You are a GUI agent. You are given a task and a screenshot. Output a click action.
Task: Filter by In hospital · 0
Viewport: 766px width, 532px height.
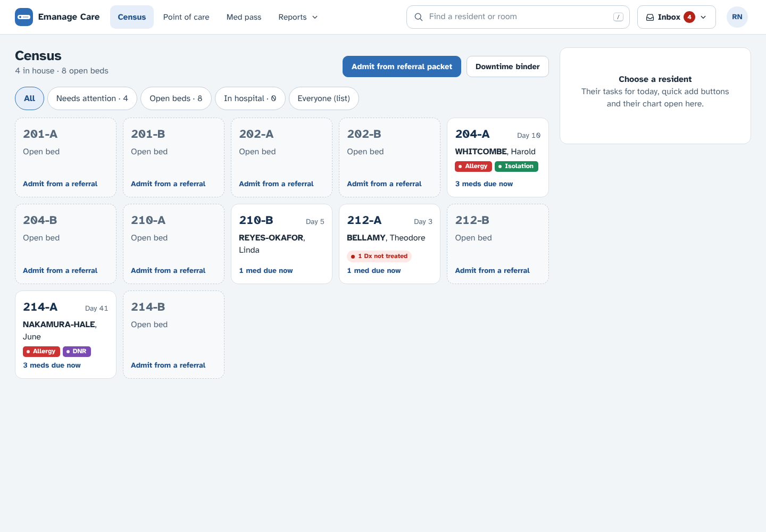[x=250, y=98]
